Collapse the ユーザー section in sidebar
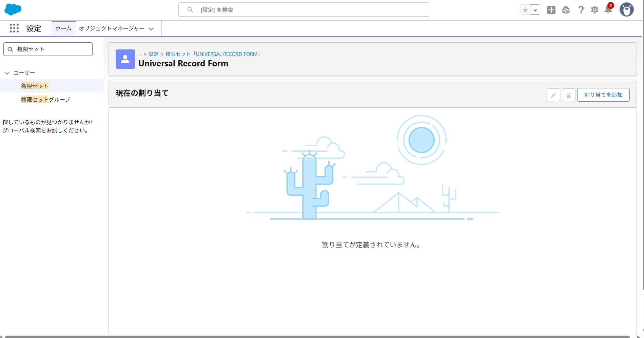This screenshot has height=338, width=644. pyautogui.click(x=7, y=73)
